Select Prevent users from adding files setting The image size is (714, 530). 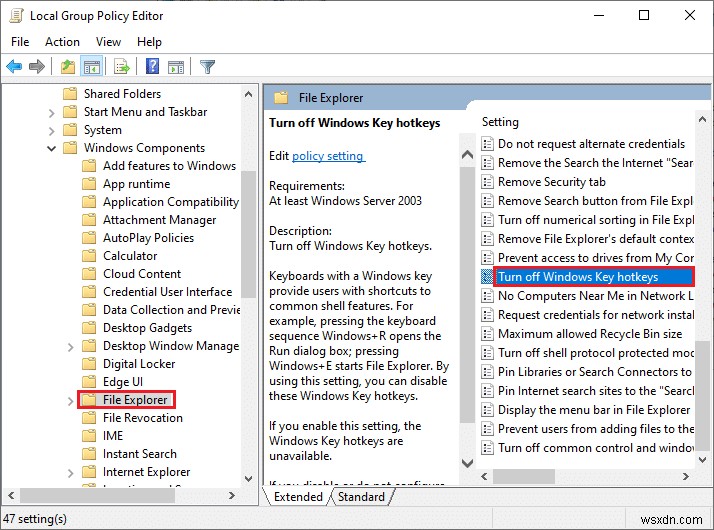pyautogui.click(x=596, y=429)
